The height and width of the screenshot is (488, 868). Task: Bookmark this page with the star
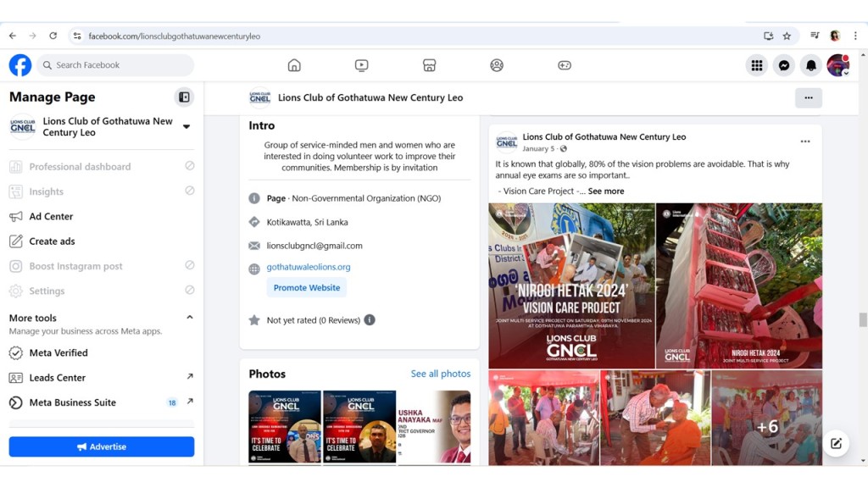pos(787,36)
